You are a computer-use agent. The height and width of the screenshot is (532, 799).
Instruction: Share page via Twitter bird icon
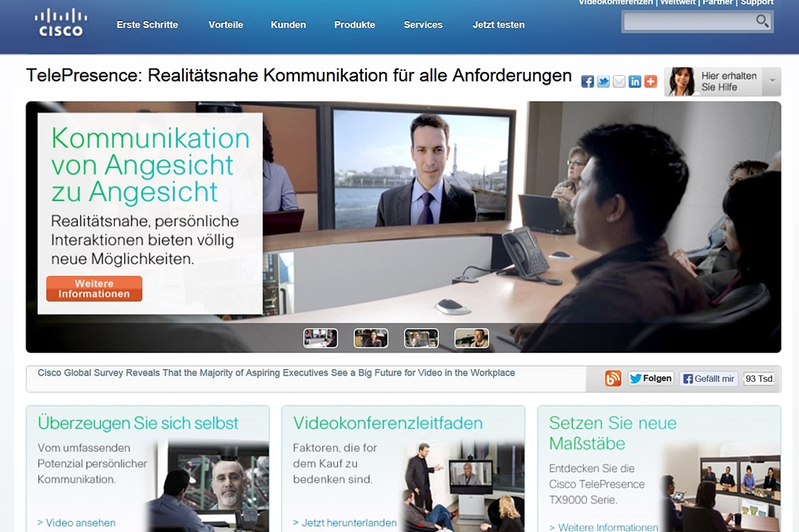(x=603, y=81)
